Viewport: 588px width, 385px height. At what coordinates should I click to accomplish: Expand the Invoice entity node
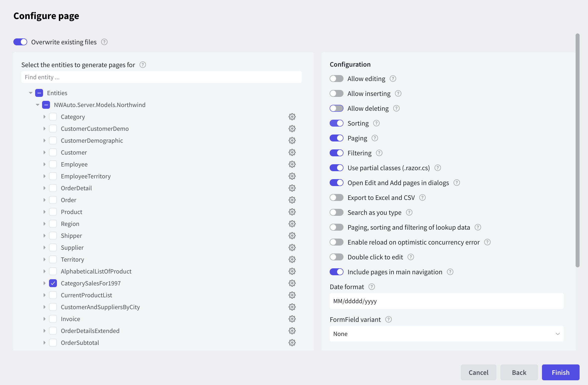[x=45, y=319]
